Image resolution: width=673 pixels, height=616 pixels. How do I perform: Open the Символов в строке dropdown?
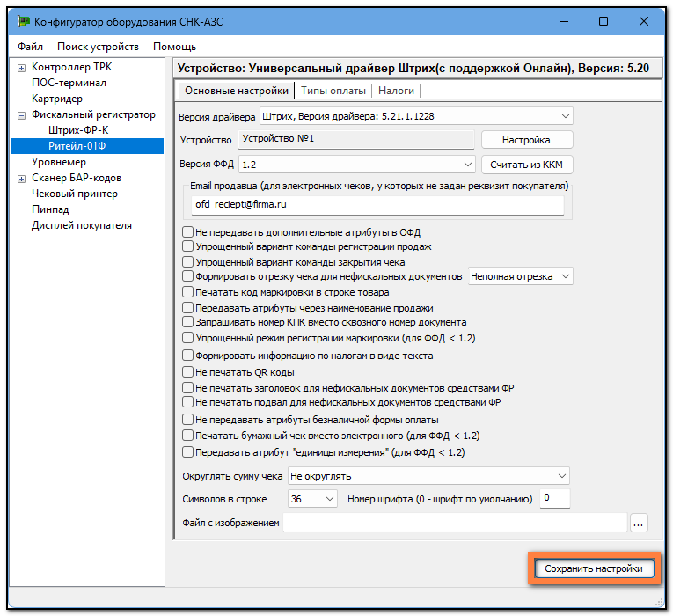[312, 499]
